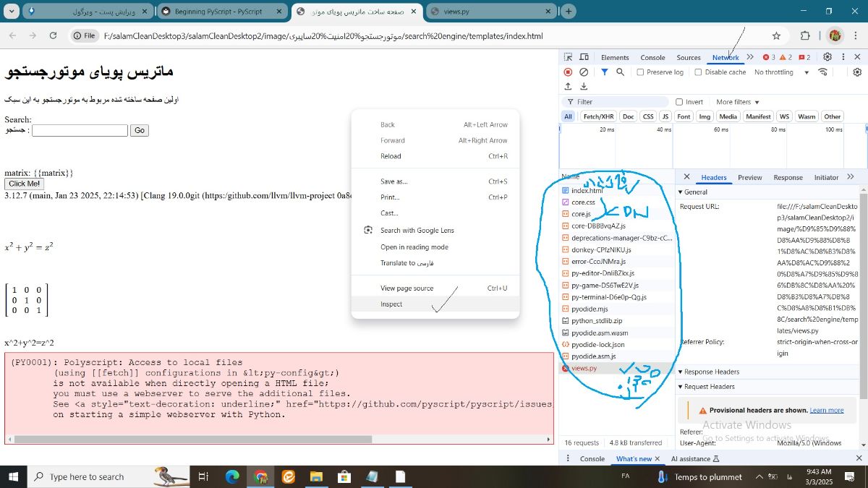Screen dimensions: 868x488
Task: Enable the Preserve log checkbox
Action: pyautogui.click(x=640, y=72)
